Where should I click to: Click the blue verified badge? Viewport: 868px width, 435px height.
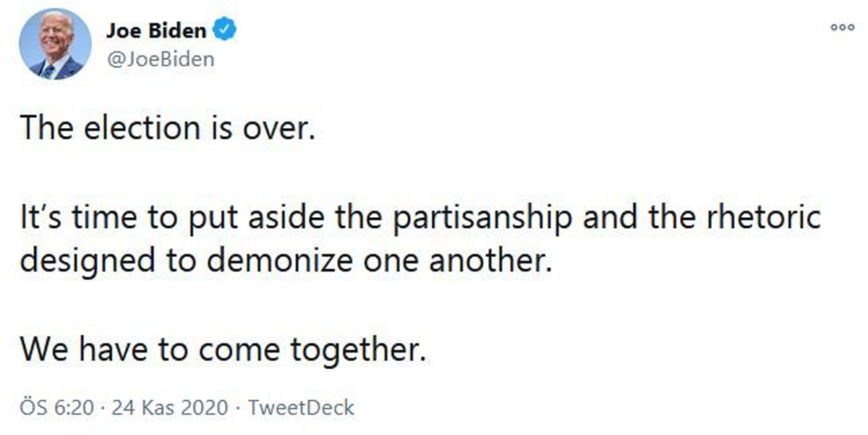point(224,31)
